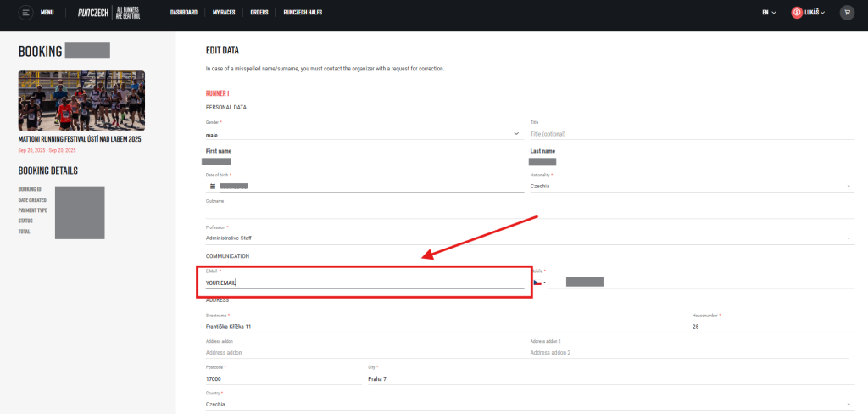
Task: Open the shopping cart icon
Action: (x=847, y=12)
